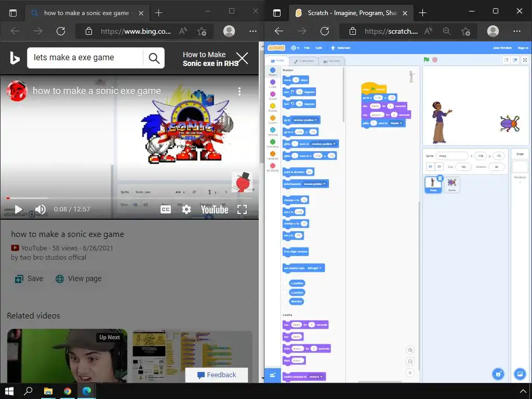Screen dimensions: 532x399
Task: Mute the video with the speaker icon
Action: 41,209
